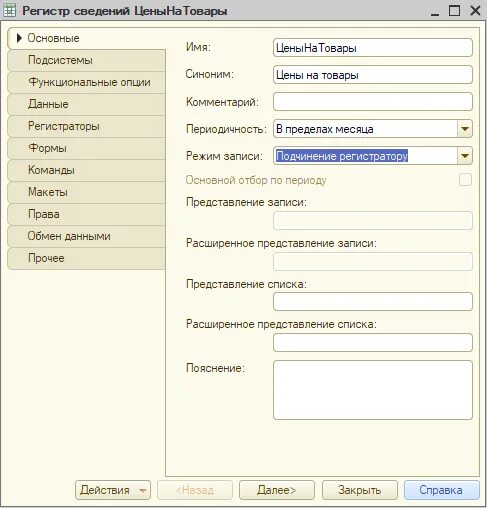Image resolution: width=487 pixels, height=508 pixels.
Task: Open help with the Справка button
Action: click(442, 490)
